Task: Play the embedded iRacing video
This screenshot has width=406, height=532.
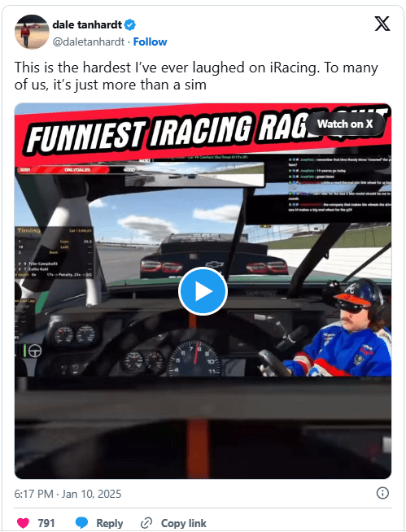Action: 203,291
